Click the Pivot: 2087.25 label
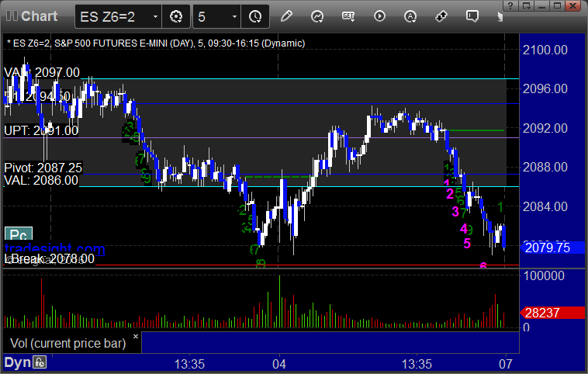Image resolution: width=588 pixels, height=374 pixels. pos(43,168)
